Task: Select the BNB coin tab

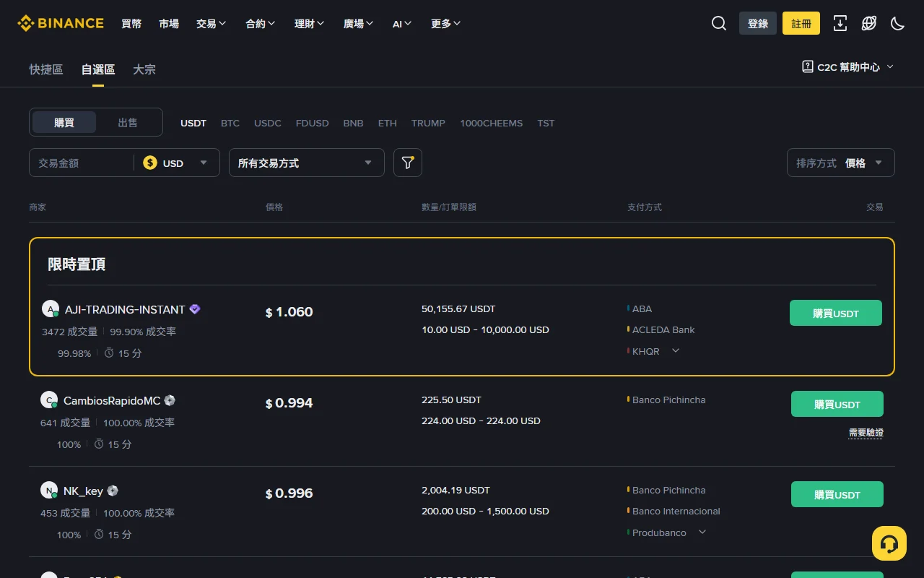Action: pos(353,123)
